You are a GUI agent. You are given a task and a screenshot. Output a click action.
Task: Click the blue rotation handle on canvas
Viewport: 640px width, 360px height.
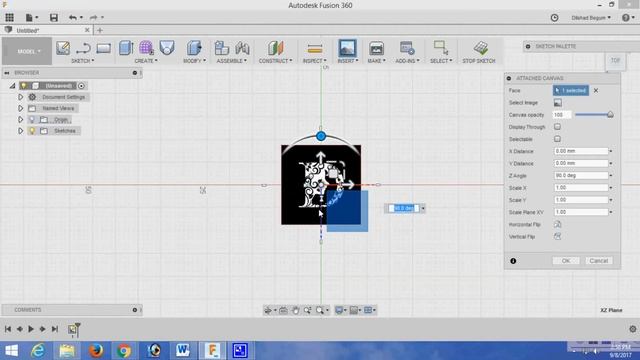321,136
